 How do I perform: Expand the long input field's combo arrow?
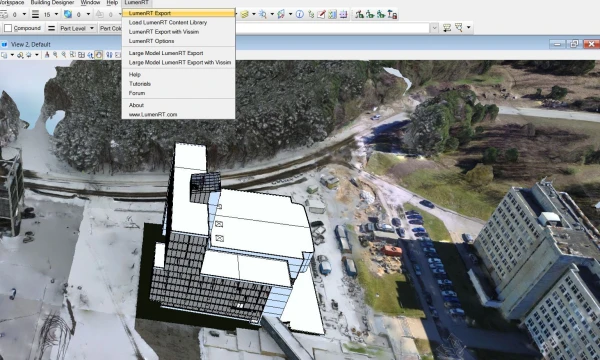[434, 28]
